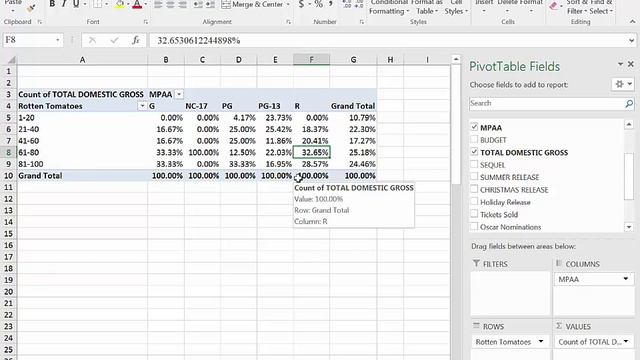Uncheck TOTAL DOMESTIC GROSS field checkbox
The height and width of the screenshot is (360, 640).
coord(474,152)
